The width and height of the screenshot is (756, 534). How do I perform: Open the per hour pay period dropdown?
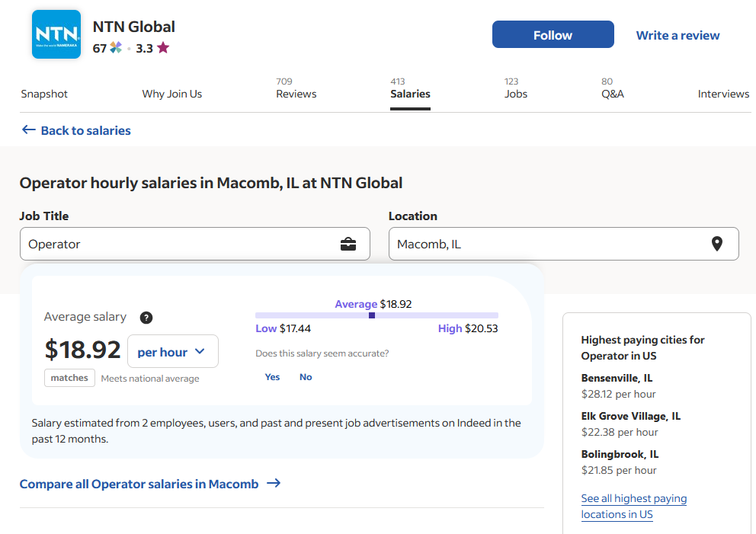click(x=172, y=351)
